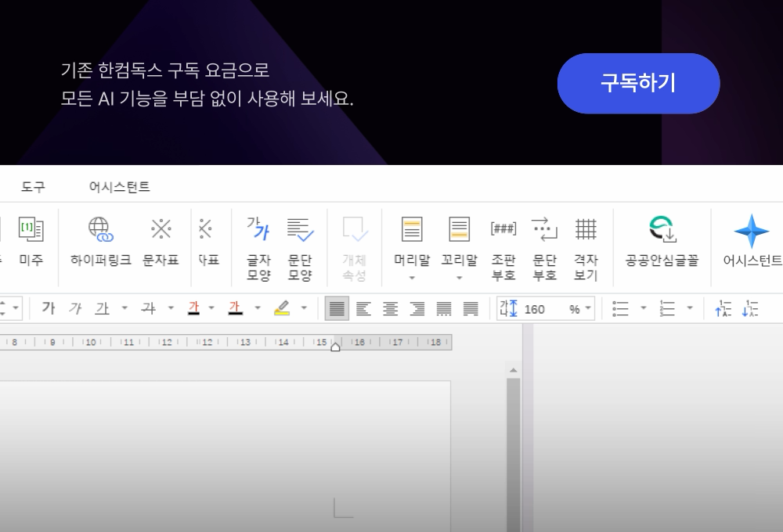
Task: Expand the highlighter color dropdown
Action: 304,308
